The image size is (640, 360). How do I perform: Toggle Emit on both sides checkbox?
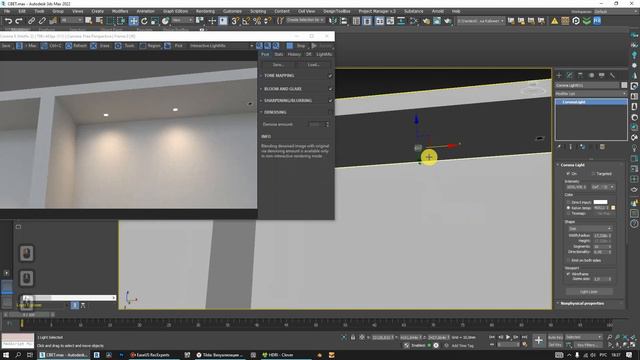click(568, 260)
